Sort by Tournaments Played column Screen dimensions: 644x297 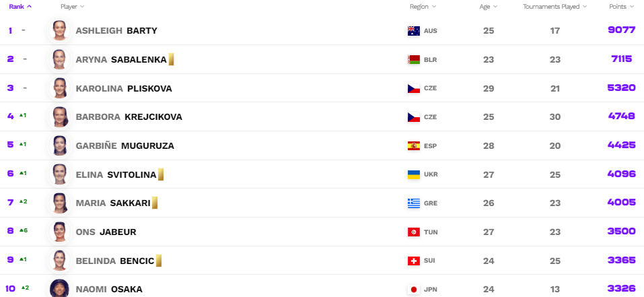pos(555,7)
